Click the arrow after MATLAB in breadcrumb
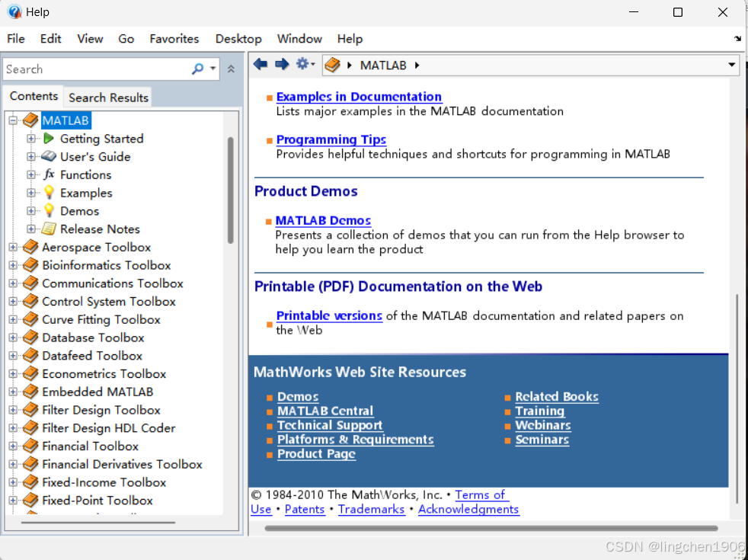748x560 pixels. click(x=417, y=66)
